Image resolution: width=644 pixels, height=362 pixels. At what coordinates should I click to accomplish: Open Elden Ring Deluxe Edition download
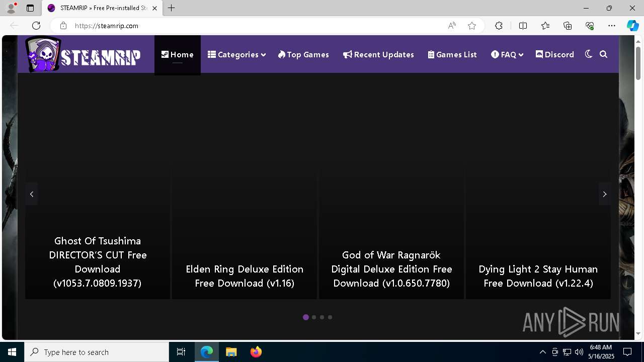245,276
